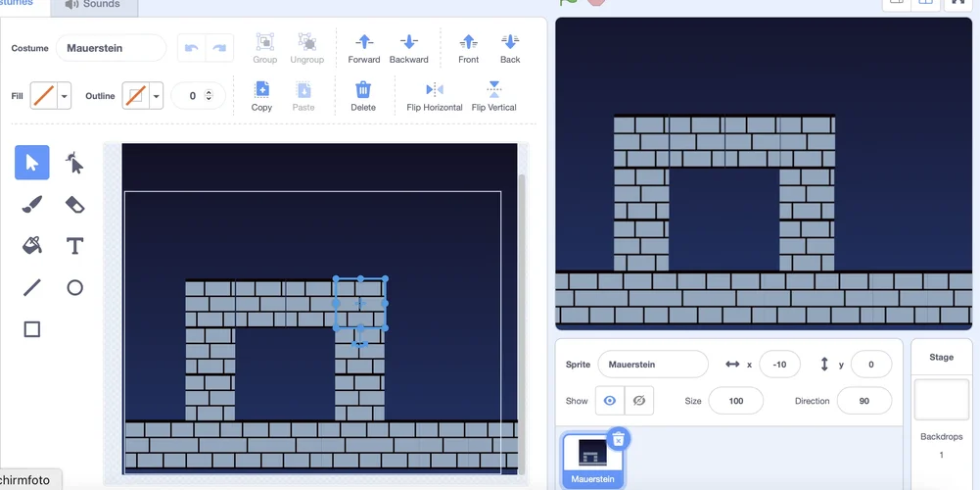Click the Costume name field
This screenshot has width=980, height=490.
111,48
